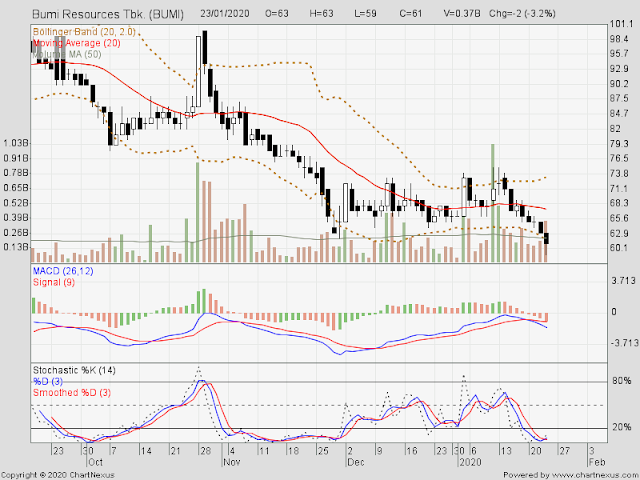The width and height of the screenshot is (640, 480).
Task: Click the 1.03B volume axis label
Action: [16, 143]
